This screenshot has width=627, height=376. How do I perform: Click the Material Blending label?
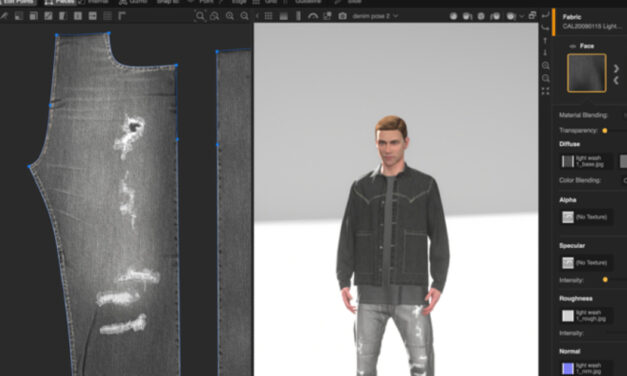coord(583,115)
